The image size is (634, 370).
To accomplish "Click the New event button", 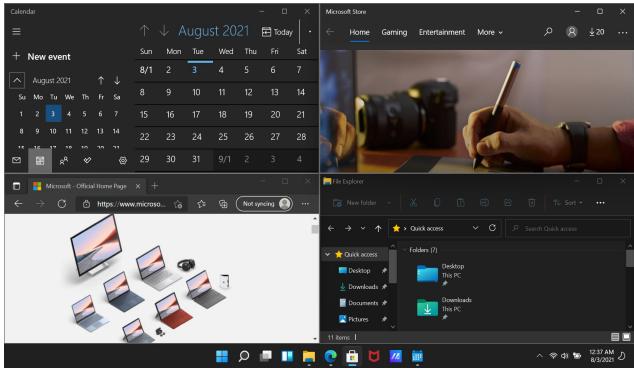I will point(41,57).
